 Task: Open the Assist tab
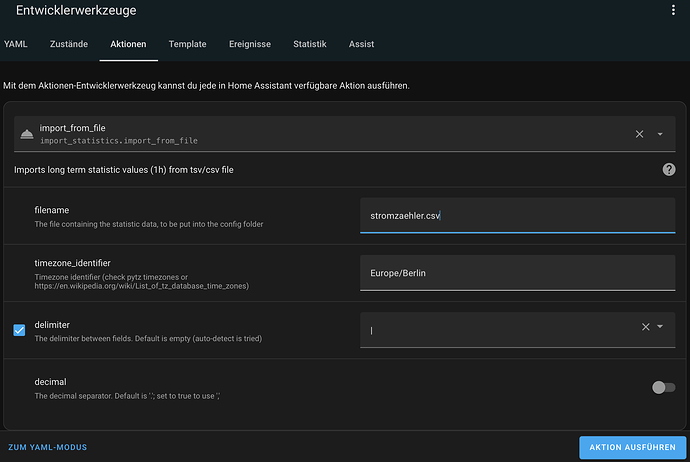(x=361, y=44)
